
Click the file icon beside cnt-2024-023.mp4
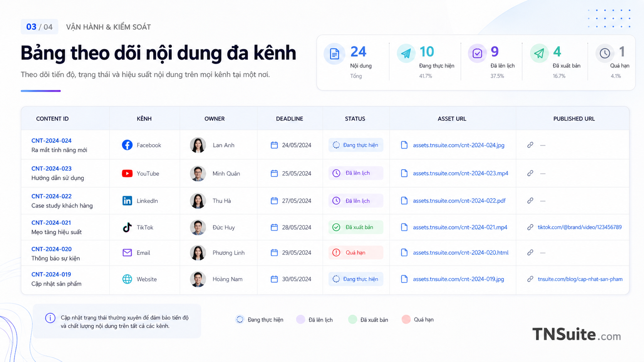click(x=404, y=173)
